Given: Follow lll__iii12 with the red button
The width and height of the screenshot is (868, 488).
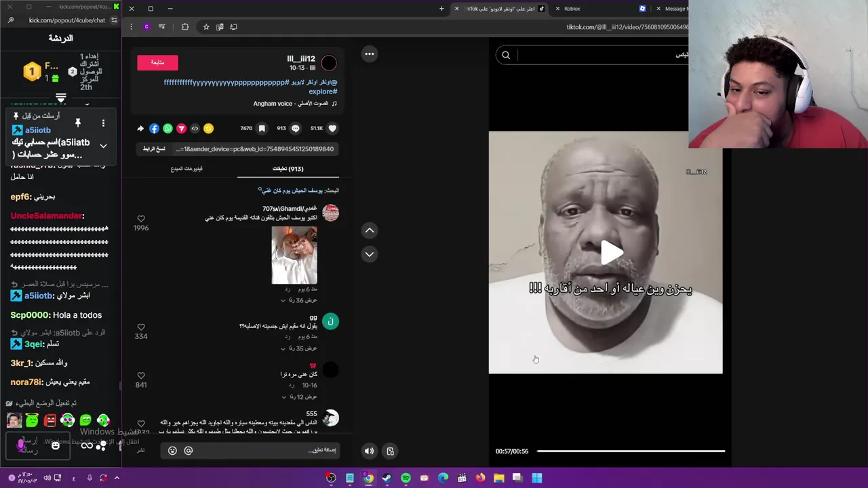Looking at the screenshot, I should click(x=157, y=62).
